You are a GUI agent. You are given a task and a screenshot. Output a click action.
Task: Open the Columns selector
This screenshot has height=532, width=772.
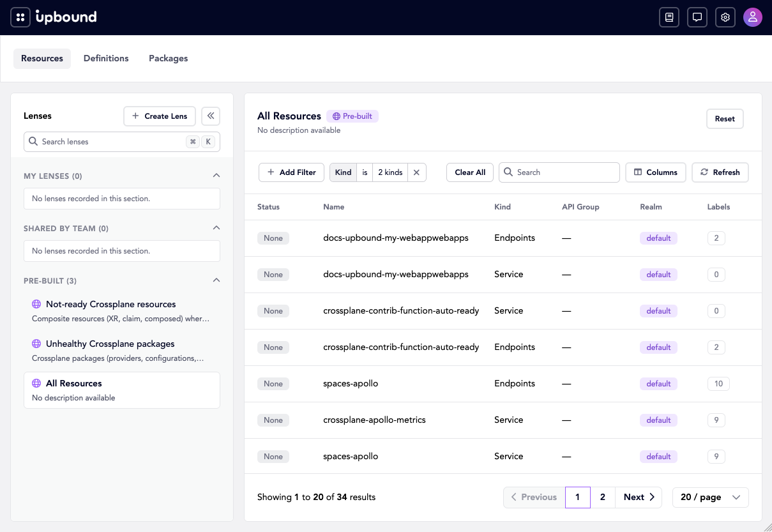pyautogui.click(x=656, y=172)
